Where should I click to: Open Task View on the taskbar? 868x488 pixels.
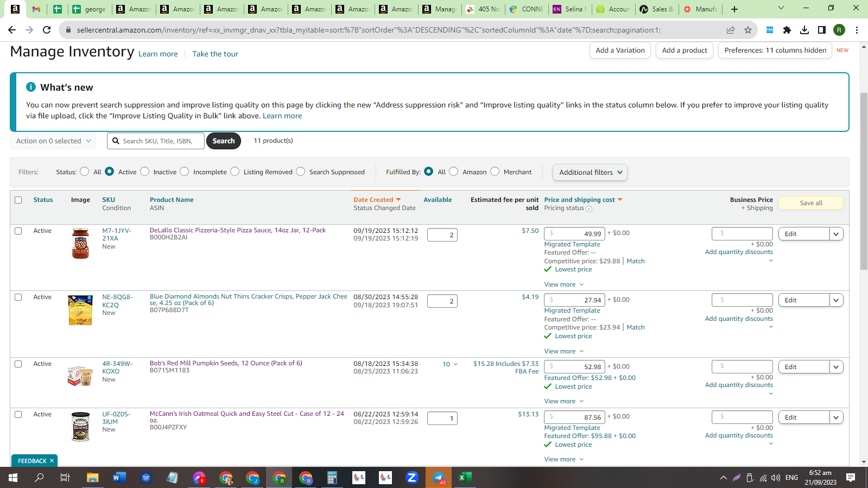[x=65, y=478]
